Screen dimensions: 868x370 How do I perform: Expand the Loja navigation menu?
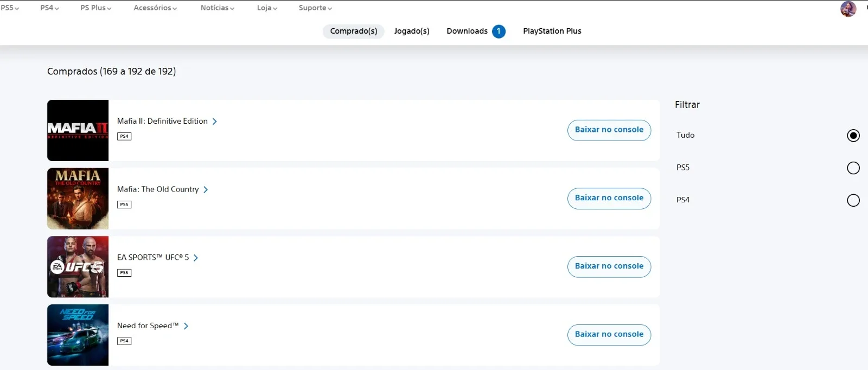click(267, 8)
